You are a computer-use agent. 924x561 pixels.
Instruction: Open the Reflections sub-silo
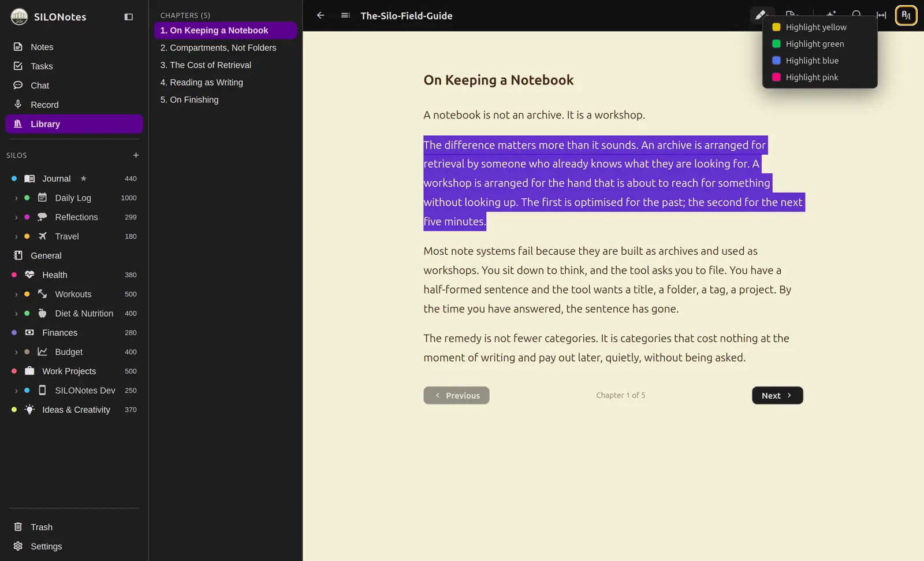click(74, 217)
